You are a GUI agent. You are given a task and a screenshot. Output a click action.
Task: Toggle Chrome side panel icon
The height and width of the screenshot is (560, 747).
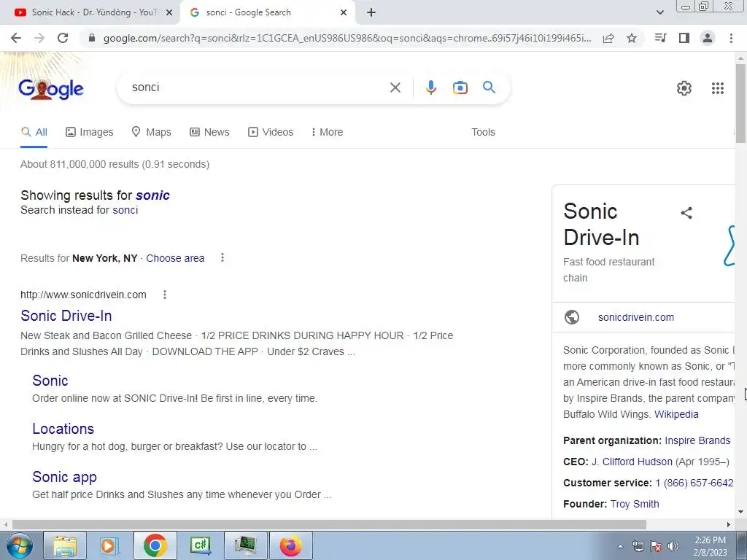click(x=684, y=38)
